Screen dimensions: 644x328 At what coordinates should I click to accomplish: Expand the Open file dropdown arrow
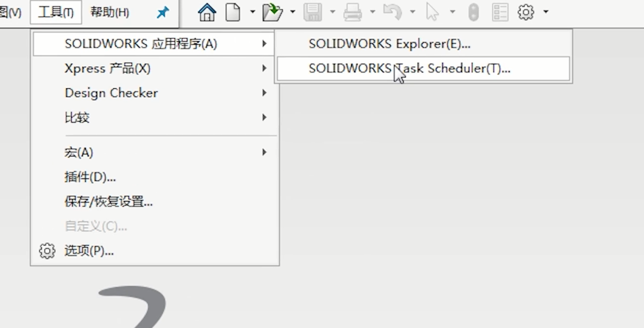coord(292,12)
